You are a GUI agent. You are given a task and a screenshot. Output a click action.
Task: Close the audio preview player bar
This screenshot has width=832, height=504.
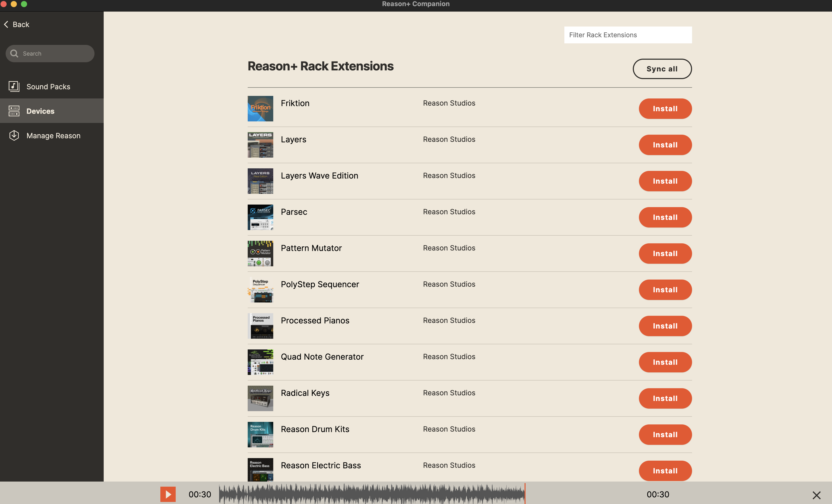pyautogui.click(x=816, y=495)
